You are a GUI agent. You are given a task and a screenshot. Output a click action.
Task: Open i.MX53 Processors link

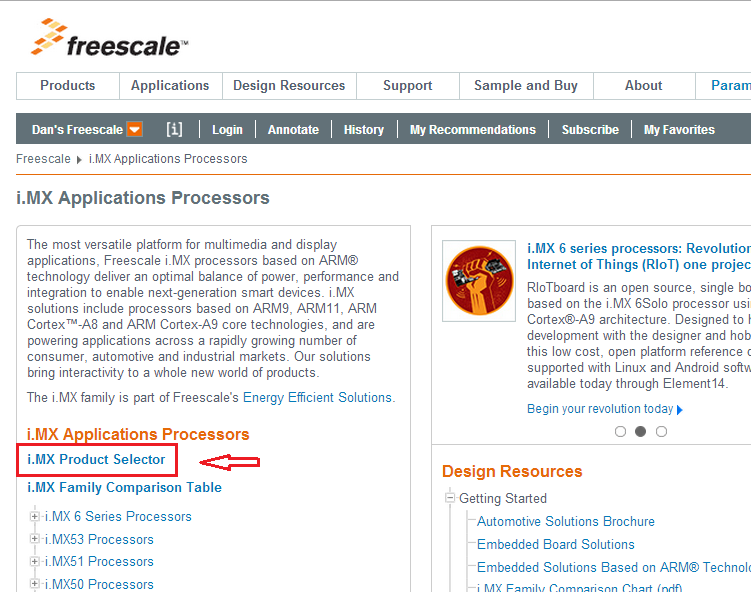tap(99, 539)
